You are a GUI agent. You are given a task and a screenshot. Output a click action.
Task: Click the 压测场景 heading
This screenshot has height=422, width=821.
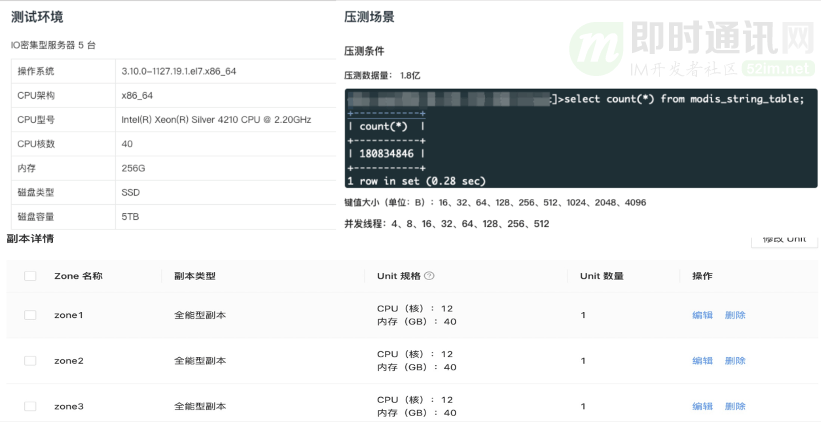pyautogui.click(x=369, y=17)
